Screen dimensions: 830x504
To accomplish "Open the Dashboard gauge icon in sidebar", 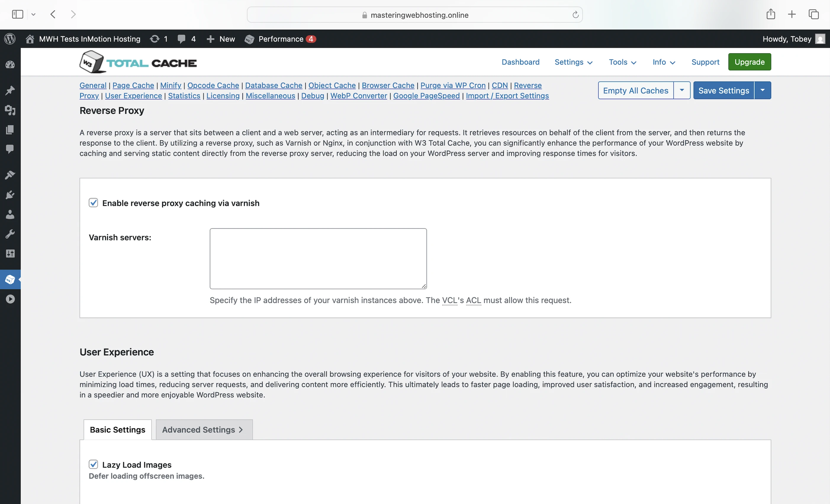I will click(x=10, y=65).
